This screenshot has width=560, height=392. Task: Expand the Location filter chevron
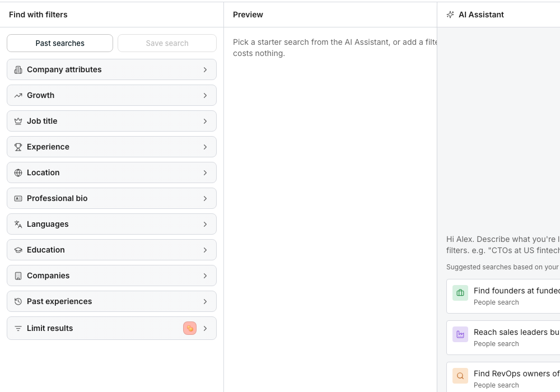tap(205, 172)
